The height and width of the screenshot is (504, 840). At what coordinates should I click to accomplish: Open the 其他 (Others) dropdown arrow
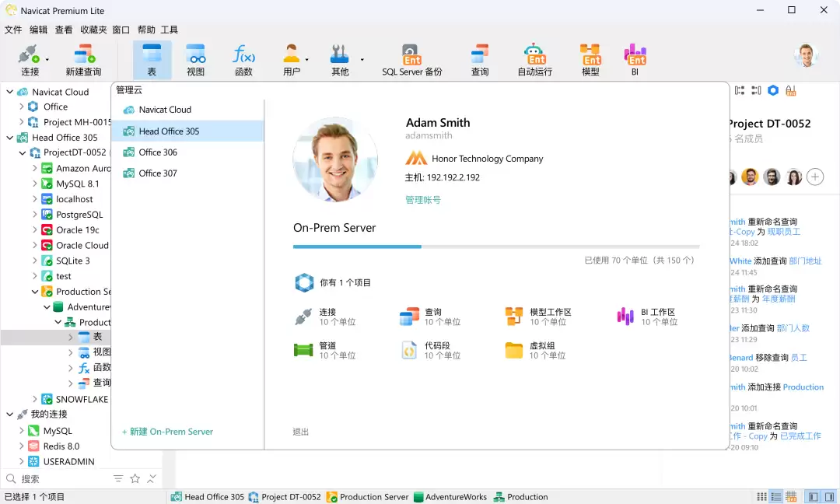click(362, 60)
